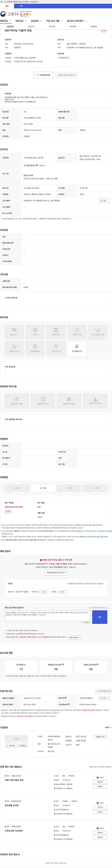Viewport: 112px width, 868px height.
Task: Go to the 전형방법 section tab
Action: [x=93, y=27]
